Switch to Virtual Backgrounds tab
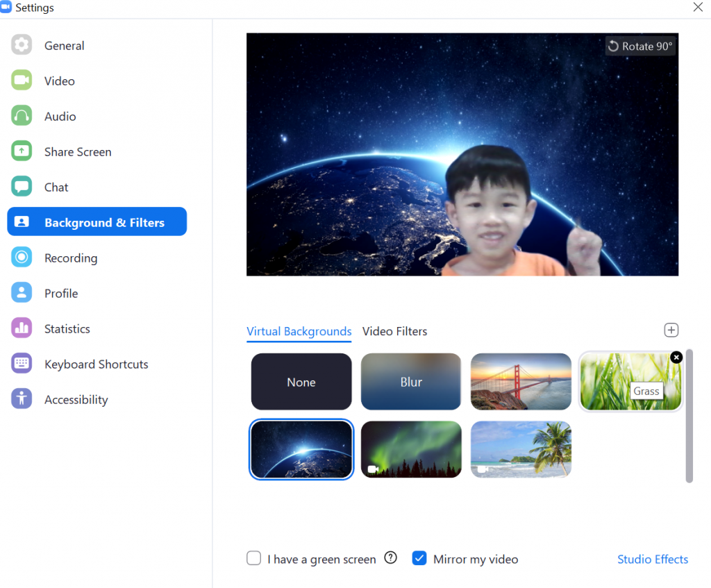 point(299,331)
